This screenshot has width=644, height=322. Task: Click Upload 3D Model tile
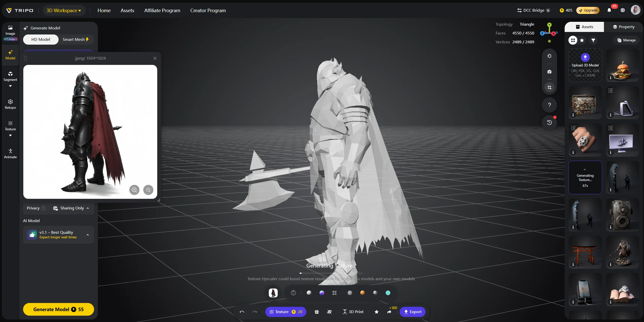(x=585, y=65)
